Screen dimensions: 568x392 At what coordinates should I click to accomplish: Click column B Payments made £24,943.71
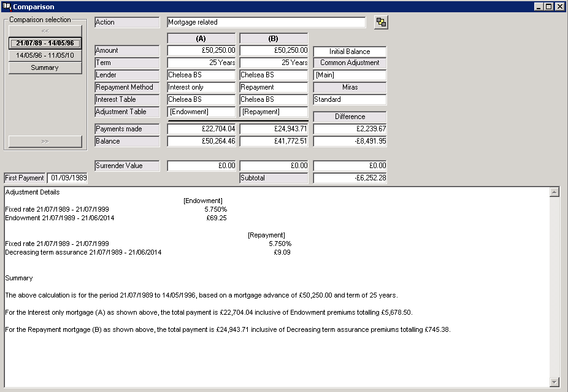click(274, 129)
